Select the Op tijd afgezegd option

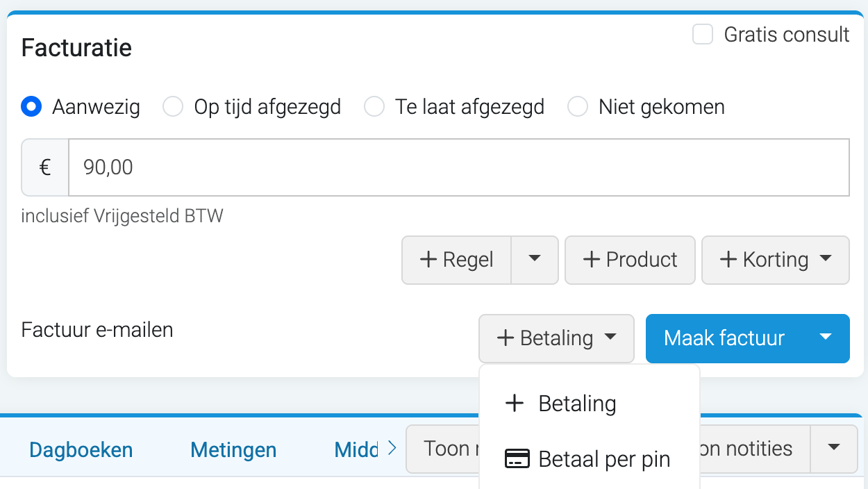[172, 107]
